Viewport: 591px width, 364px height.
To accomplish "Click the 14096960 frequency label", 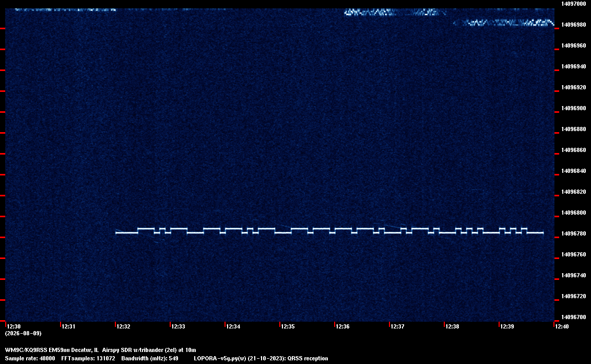I will pyautogui.click(x=574, y=45).
